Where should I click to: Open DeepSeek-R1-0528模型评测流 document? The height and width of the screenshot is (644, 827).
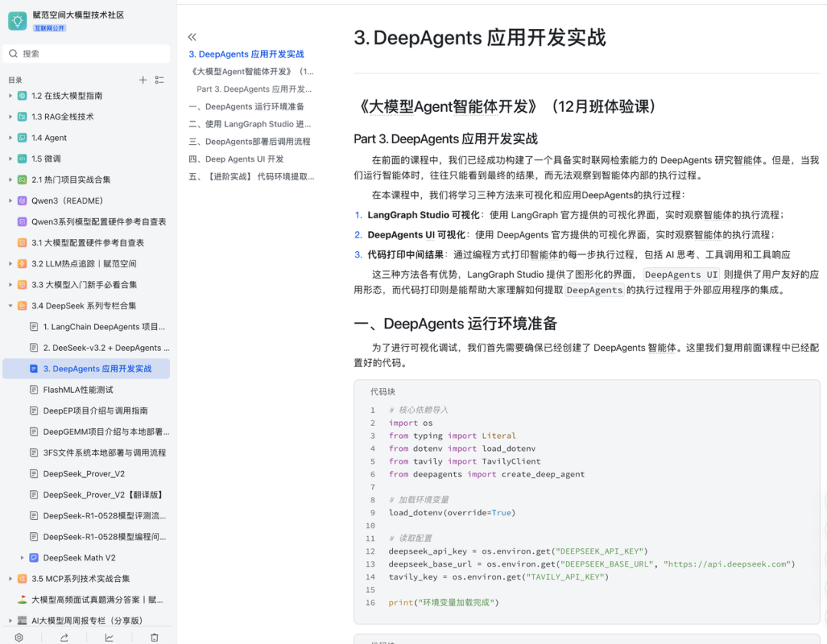pos(104,516)
